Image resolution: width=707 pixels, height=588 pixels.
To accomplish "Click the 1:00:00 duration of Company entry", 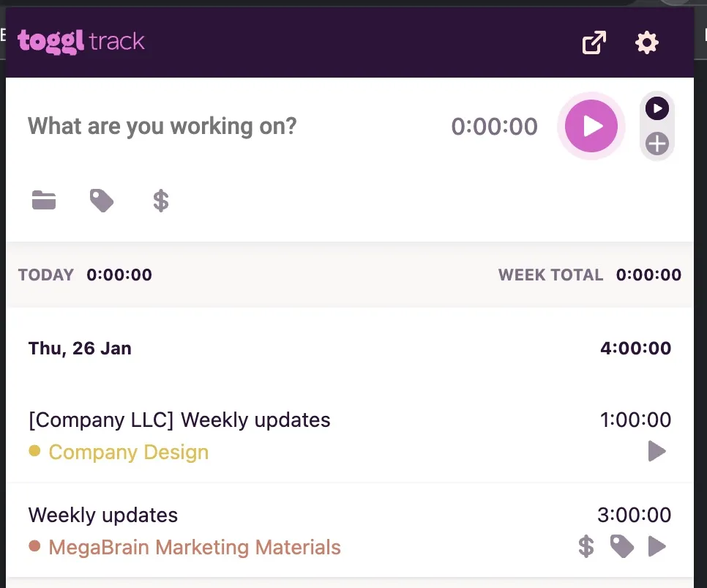I will click(x=635, y=420).
